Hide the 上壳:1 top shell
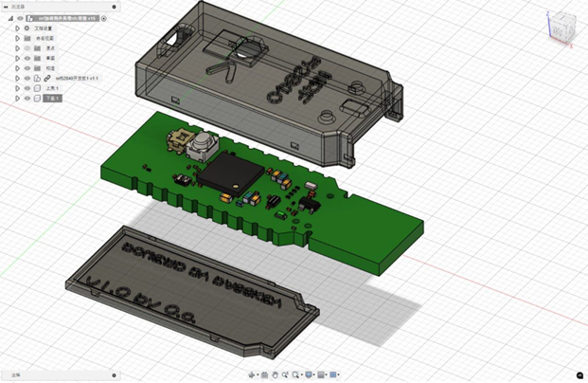 (x=27, y=88)
